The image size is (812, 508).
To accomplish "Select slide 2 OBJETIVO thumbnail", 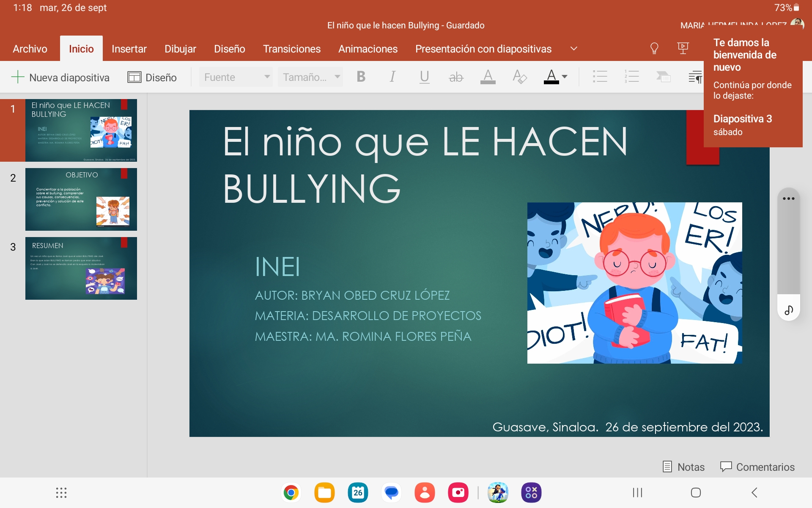I will (x=81, y=199).
